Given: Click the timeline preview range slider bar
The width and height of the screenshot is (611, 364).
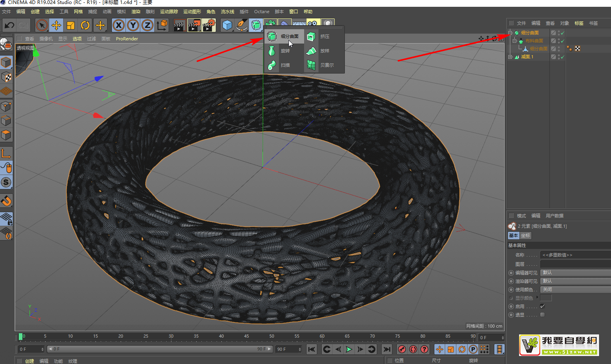Looking at the screenshot, I should coord(159,349).
